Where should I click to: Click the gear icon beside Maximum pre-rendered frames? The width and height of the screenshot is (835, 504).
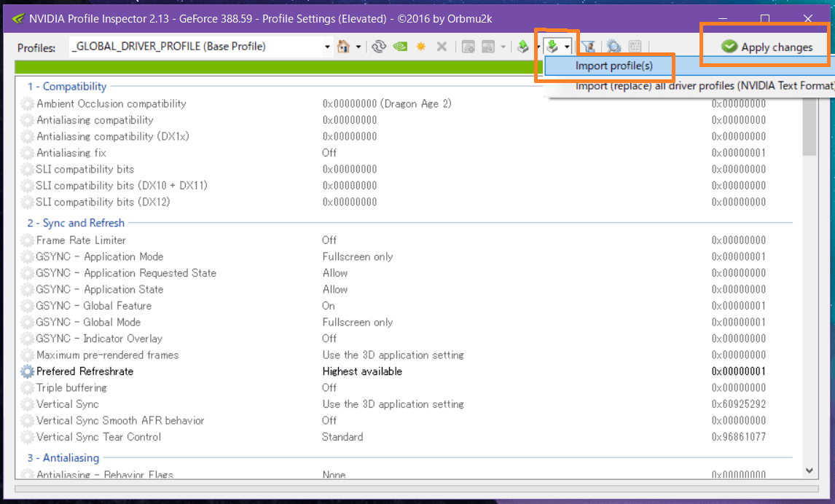tap(27, 355)
